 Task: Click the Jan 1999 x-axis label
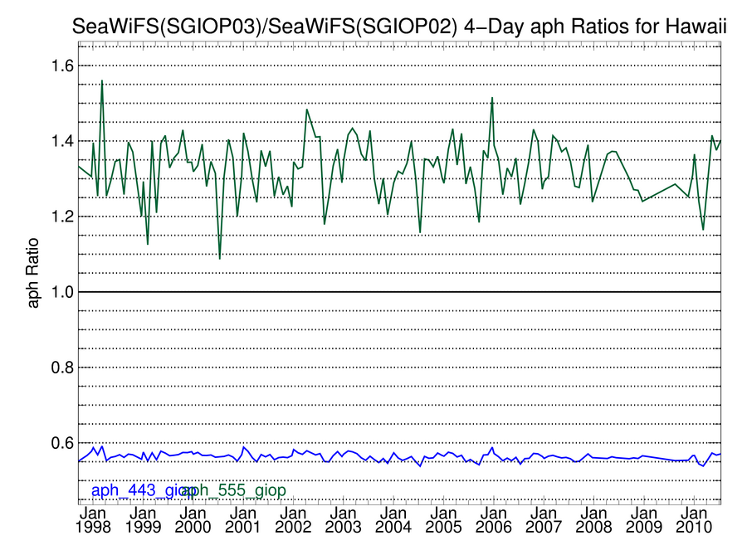pos(143,520)
